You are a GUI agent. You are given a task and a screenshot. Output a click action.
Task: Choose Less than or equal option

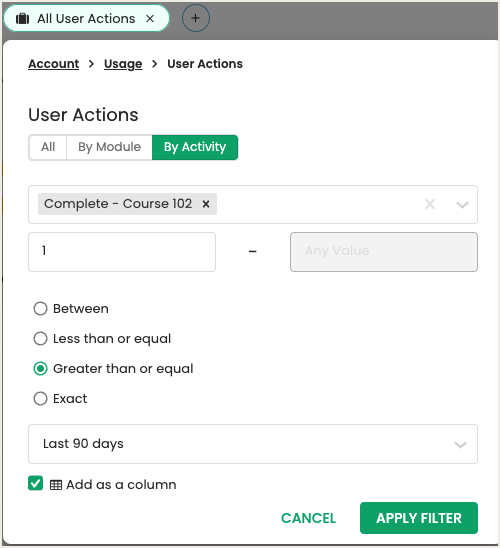coord(40,339)
